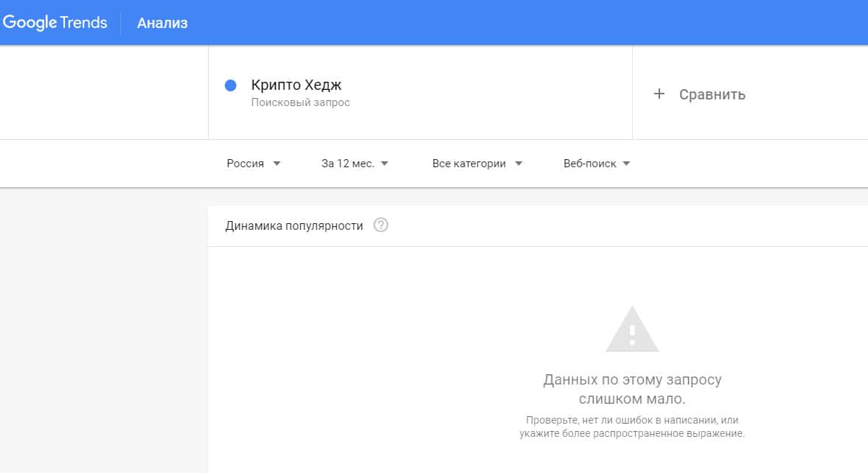Click the arrow icon beside Все категории
Viewport: 868px width, 473px height.
point(518,164)
